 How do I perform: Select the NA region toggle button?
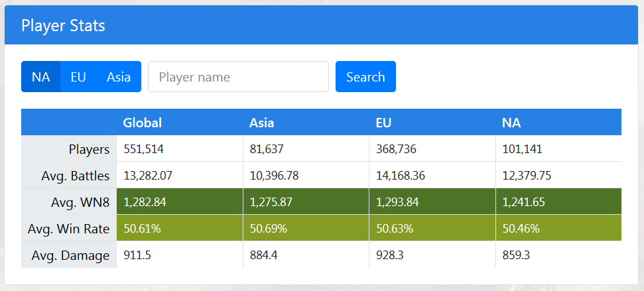point(40,77)
